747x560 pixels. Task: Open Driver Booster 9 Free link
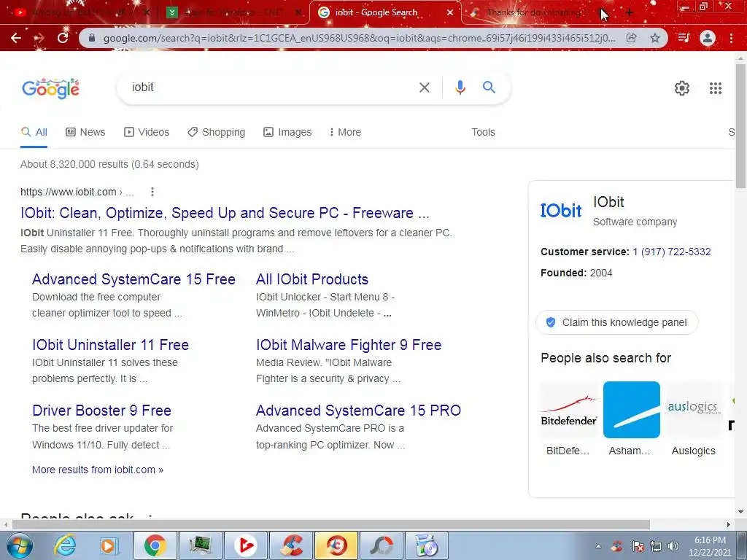(x=101, y=411)
